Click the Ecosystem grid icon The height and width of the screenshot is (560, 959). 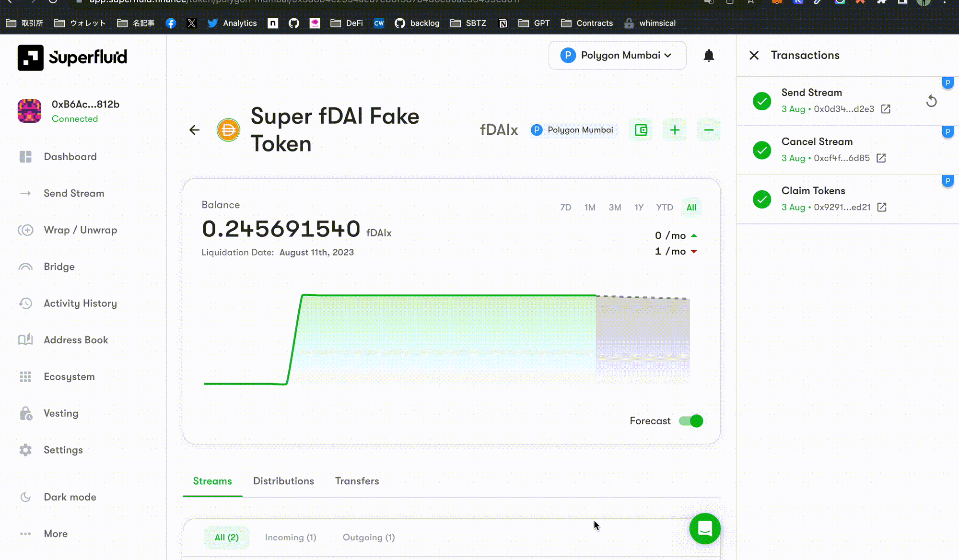25,377
